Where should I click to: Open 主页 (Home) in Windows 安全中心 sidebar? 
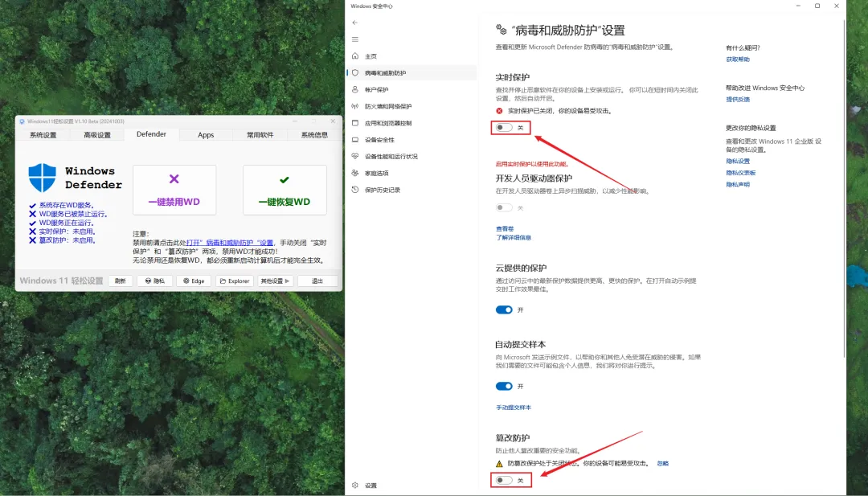[375, 56]
